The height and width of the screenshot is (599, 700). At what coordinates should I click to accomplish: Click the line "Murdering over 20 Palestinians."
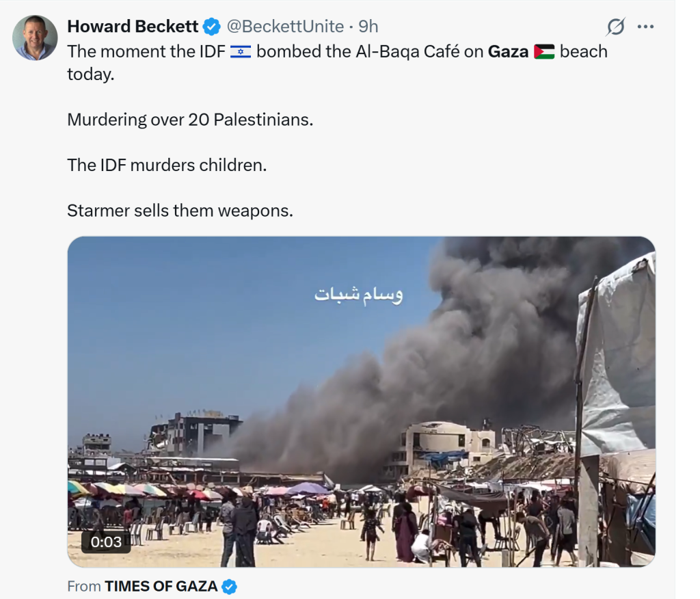(x=190, y=120)
